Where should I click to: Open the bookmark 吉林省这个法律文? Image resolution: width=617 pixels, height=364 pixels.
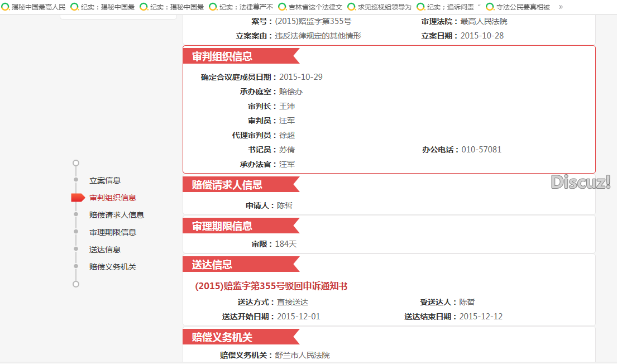310,7
